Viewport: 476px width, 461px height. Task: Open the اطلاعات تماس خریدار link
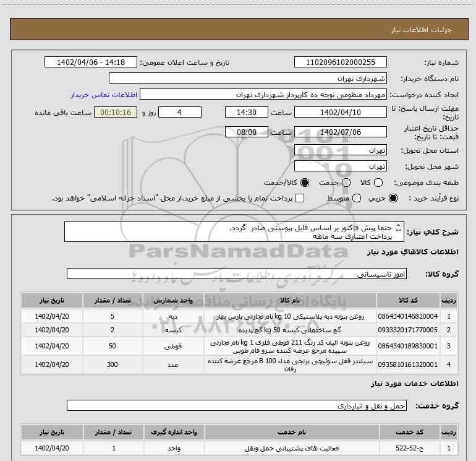(x=104, y=95)
